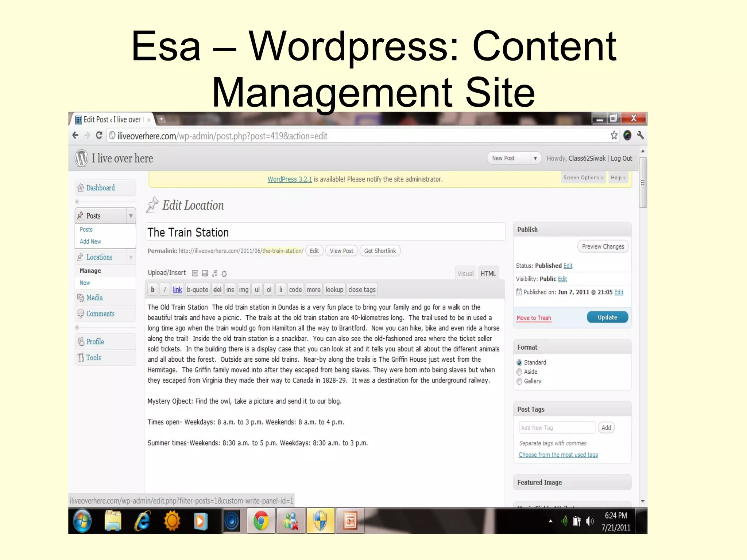Click the Add Audio upload icon
Viewport: 747px width, 560px height.
coord(215,273)
